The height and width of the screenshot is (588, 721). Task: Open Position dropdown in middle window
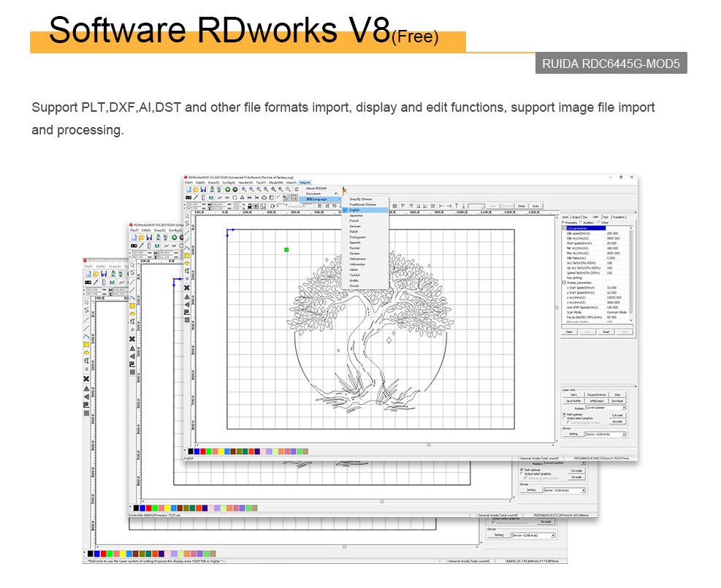(x=565, y=463)
